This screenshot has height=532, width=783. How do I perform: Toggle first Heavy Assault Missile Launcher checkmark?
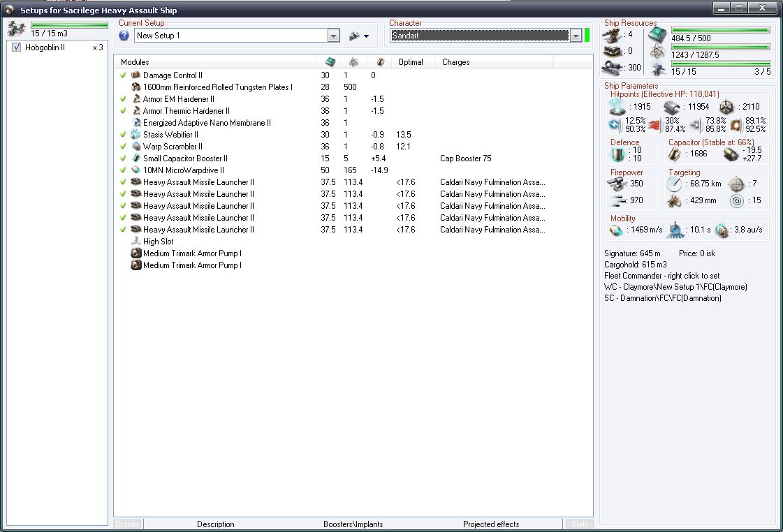click(x=124, y=182)
